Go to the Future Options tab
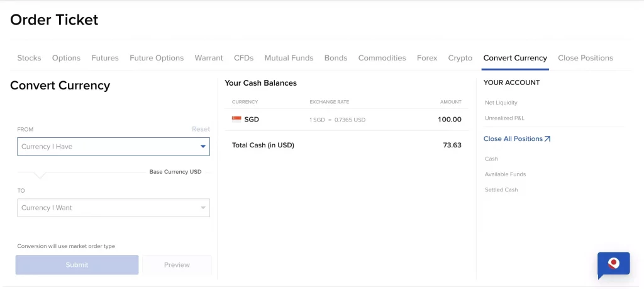The width and height of the screenshot is (644, 289). coord(157,58)
